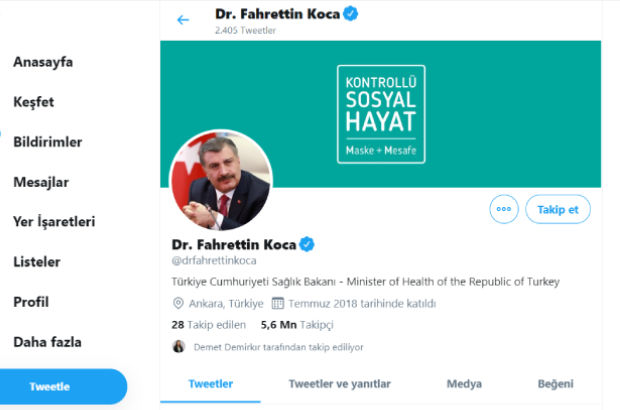
Task: Click the verified badge beside the header name
Action: click(x=351, y=14)
